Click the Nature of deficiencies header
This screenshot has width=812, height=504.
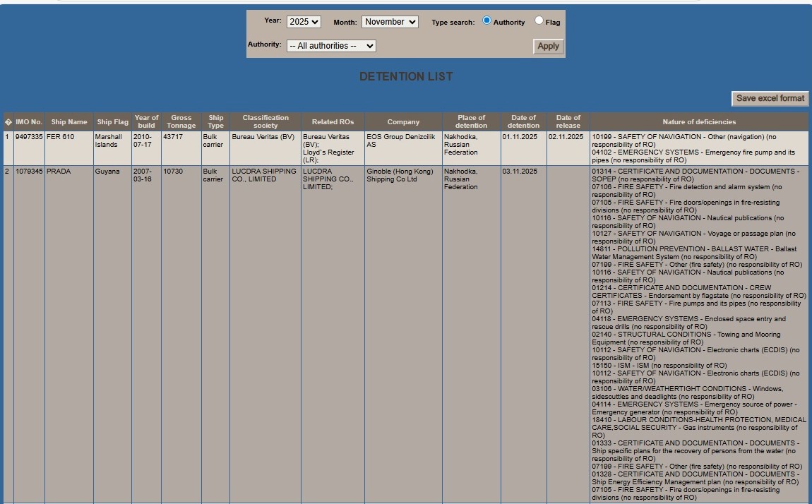pyautogui.click(x=699, y=122)
